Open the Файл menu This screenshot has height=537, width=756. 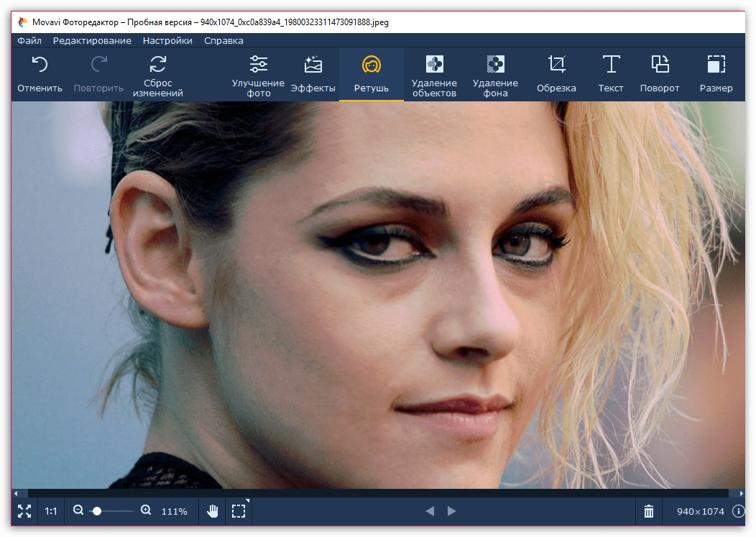[x=29, y=41]
